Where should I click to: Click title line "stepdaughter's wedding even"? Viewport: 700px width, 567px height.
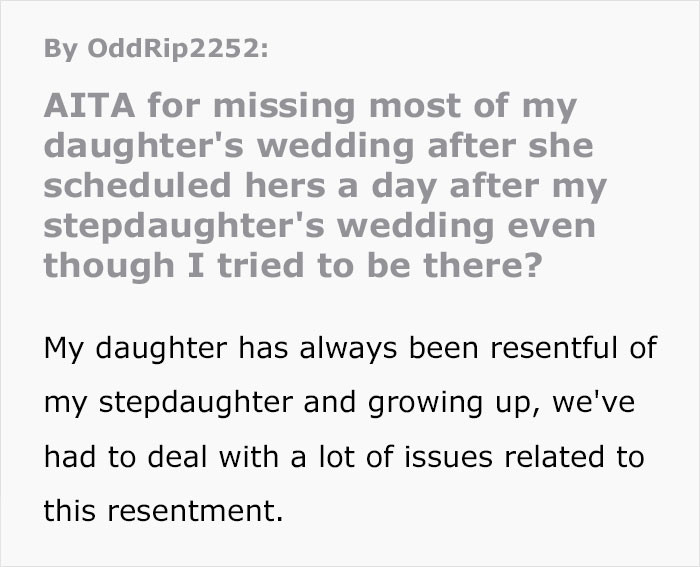tap(319, 225)
